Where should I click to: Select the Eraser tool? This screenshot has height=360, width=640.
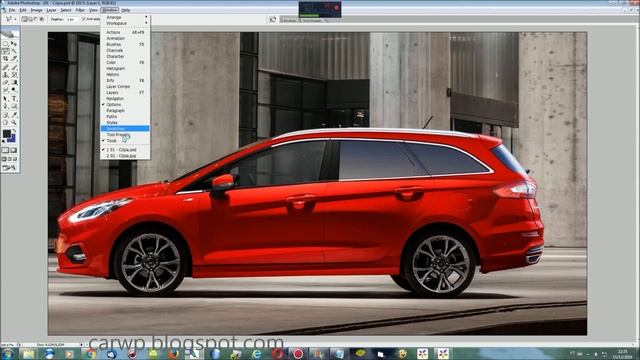click(x=5, y=82)
